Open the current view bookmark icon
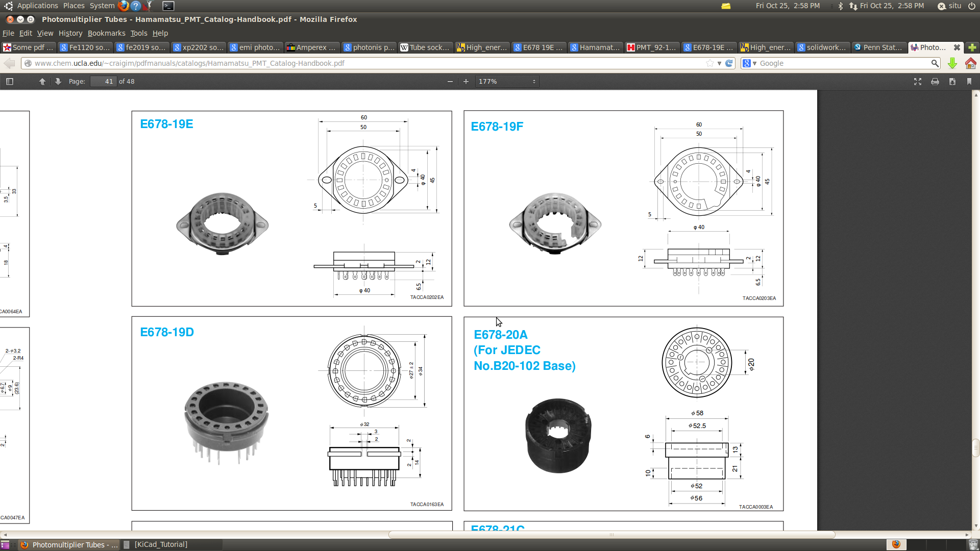The width and height of the screenshot is (980, 551). (969, 82)
